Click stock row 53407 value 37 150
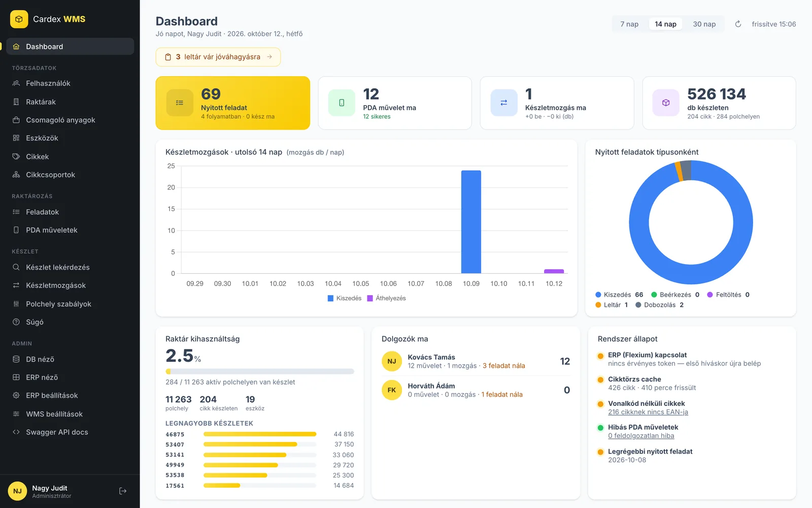This screenshot has height=508, width=812. [x=344, y=444]
